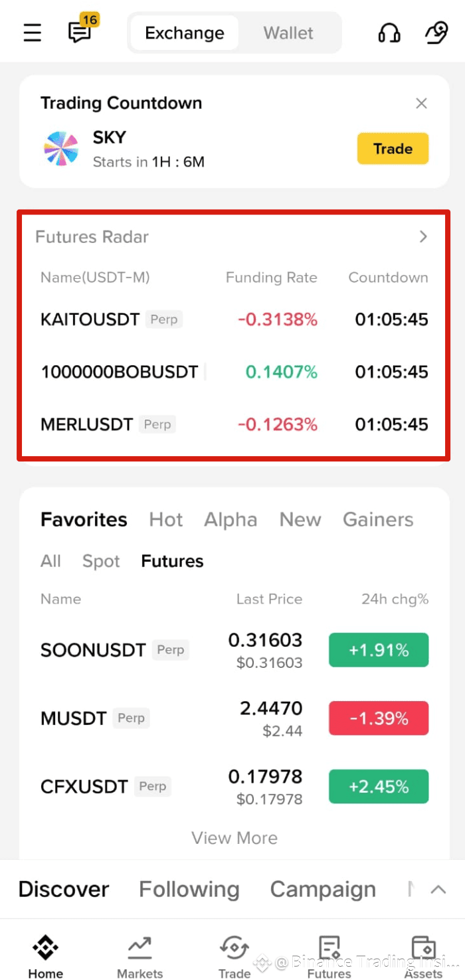Image resolution: width=465 pixels, height=980 pixels.
Task: Tap View More under the favorites list
Action: (x=234, y=838)
